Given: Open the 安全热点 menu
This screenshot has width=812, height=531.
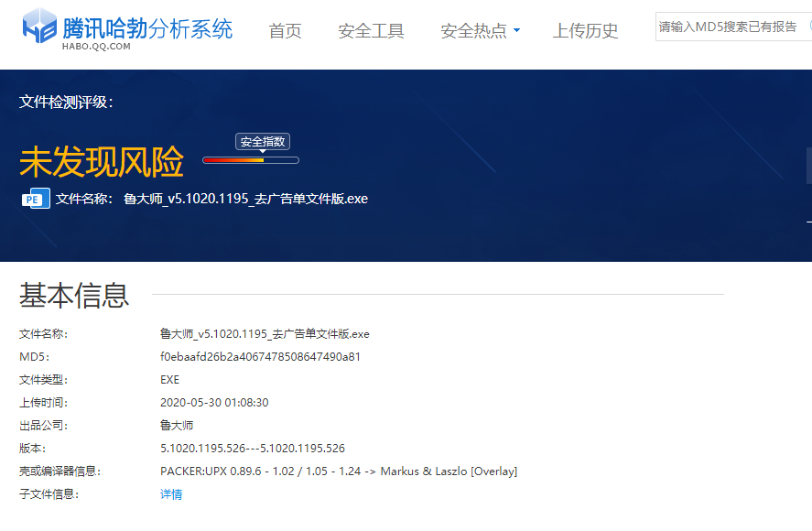Looking at the screenshot, I should pos(473,30).
